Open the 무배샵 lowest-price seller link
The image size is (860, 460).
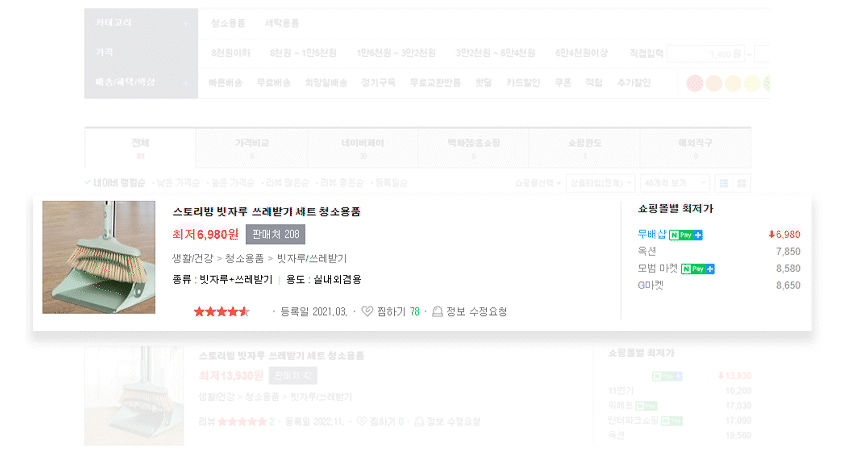pos(652,234)
